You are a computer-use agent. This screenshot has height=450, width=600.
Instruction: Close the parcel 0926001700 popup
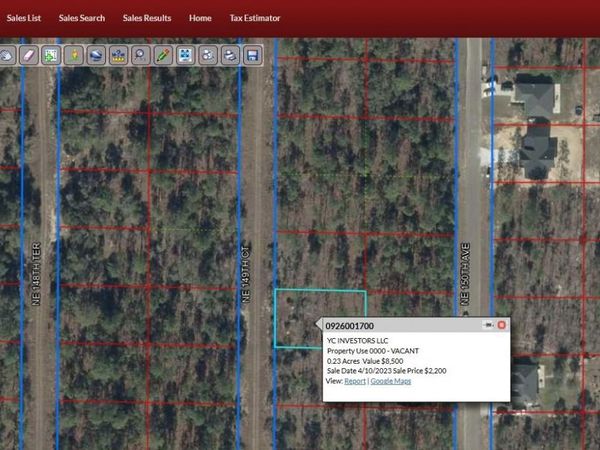[501, 325]
